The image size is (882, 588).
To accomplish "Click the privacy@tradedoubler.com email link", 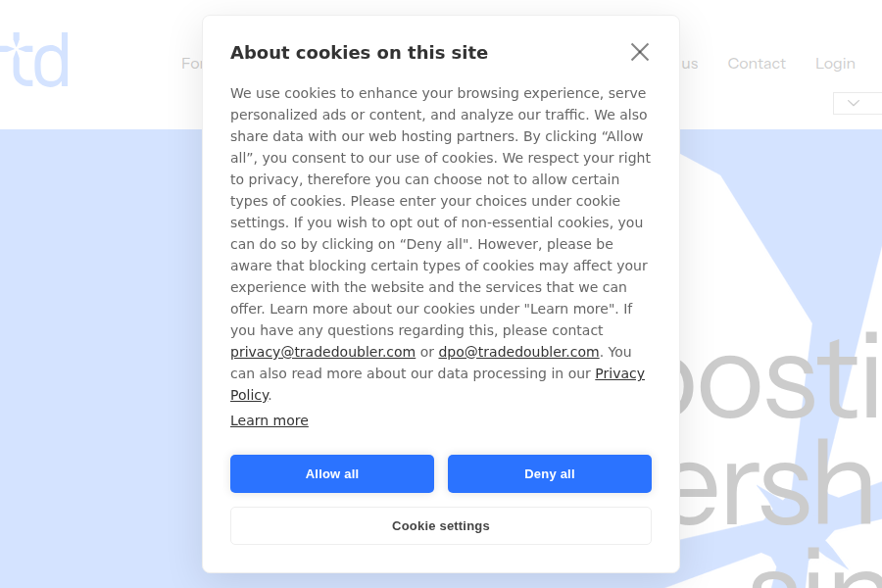I will click(x=322, y=352).
